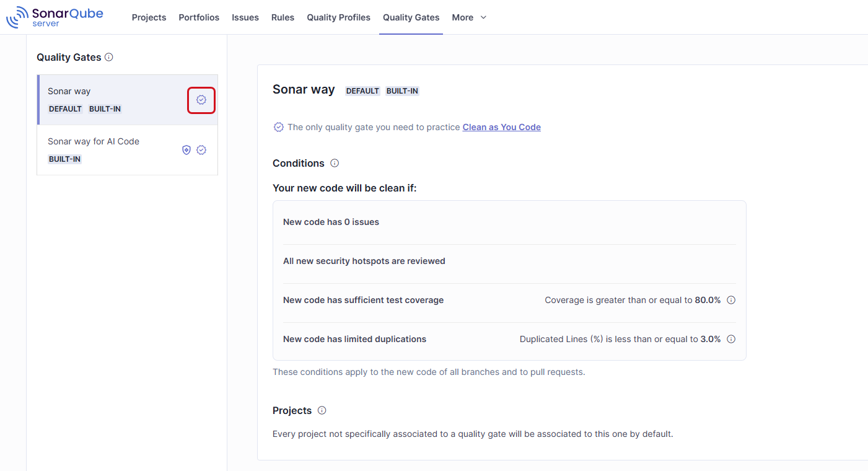Click Clean as You Code badge on Sonar way row
The height and width of the screenshot is (471, 868).
(x=201, y=100)
